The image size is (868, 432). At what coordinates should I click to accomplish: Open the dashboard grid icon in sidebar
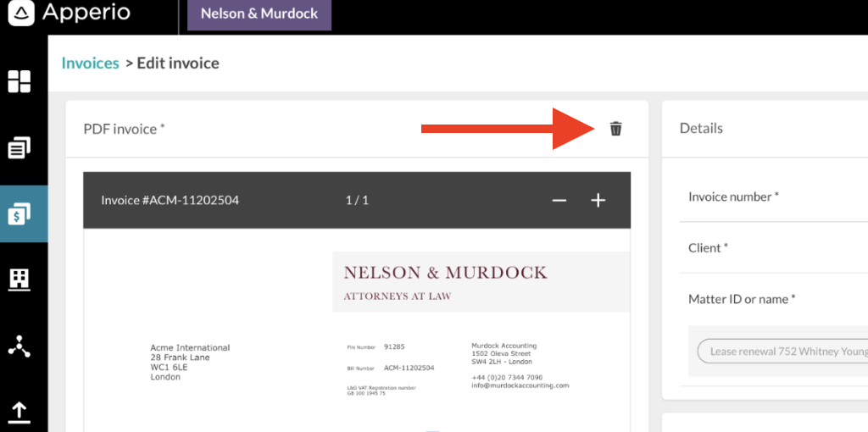(x=19, y=81)
